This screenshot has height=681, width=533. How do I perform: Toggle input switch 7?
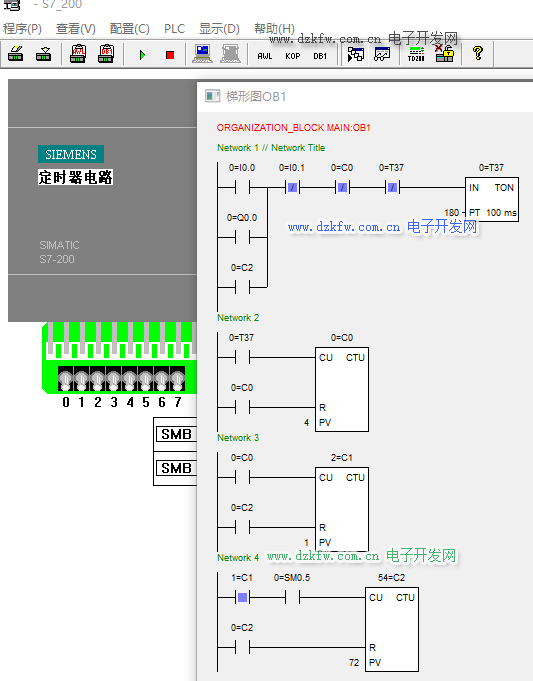click(x=177, y=380)
